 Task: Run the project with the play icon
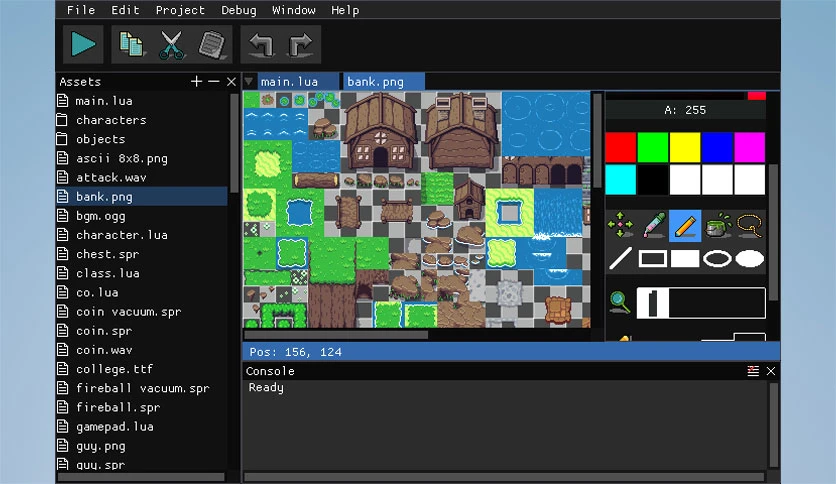point(83,44)
